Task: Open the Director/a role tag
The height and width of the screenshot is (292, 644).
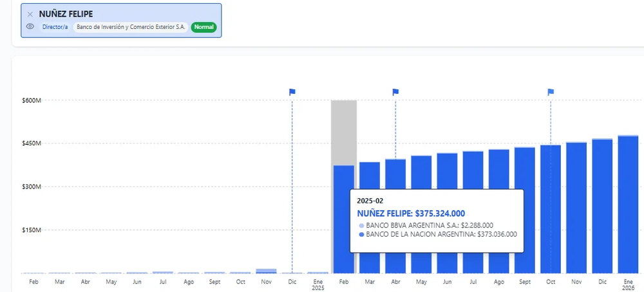Action: click(55, 28)
